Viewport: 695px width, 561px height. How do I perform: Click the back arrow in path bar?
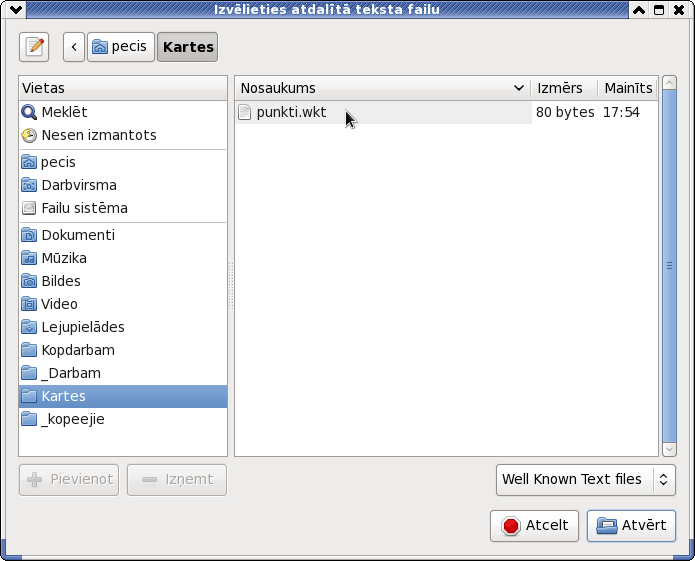tap(74, 47)
